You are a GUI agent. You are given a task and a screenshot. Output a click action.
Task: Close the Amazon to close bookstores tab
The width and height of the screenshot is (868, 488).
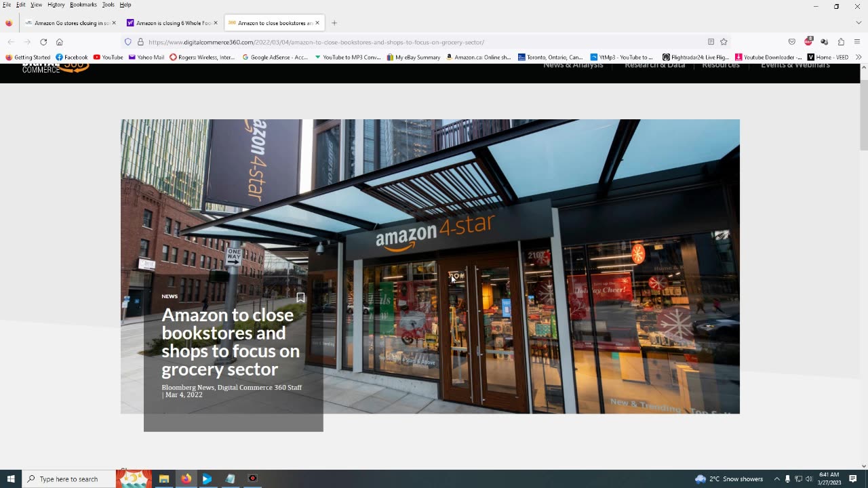tap(317, 23)
